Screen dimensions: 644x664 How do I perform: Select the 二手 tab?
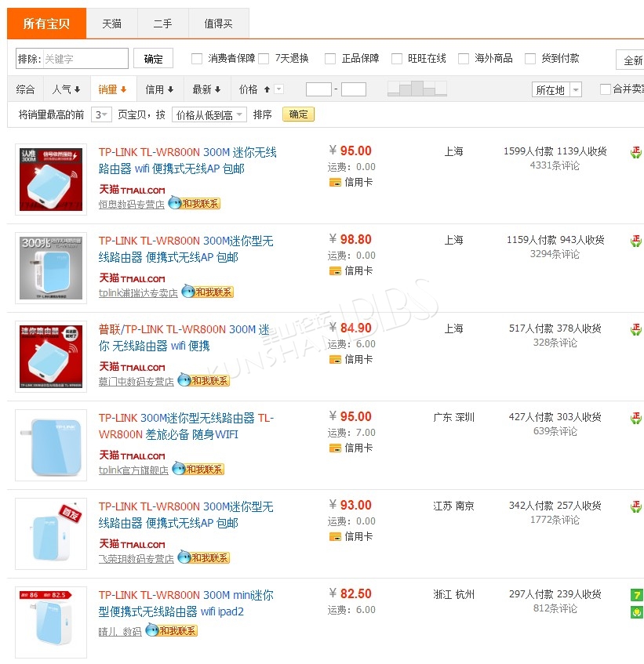click(x=163, y=24)
